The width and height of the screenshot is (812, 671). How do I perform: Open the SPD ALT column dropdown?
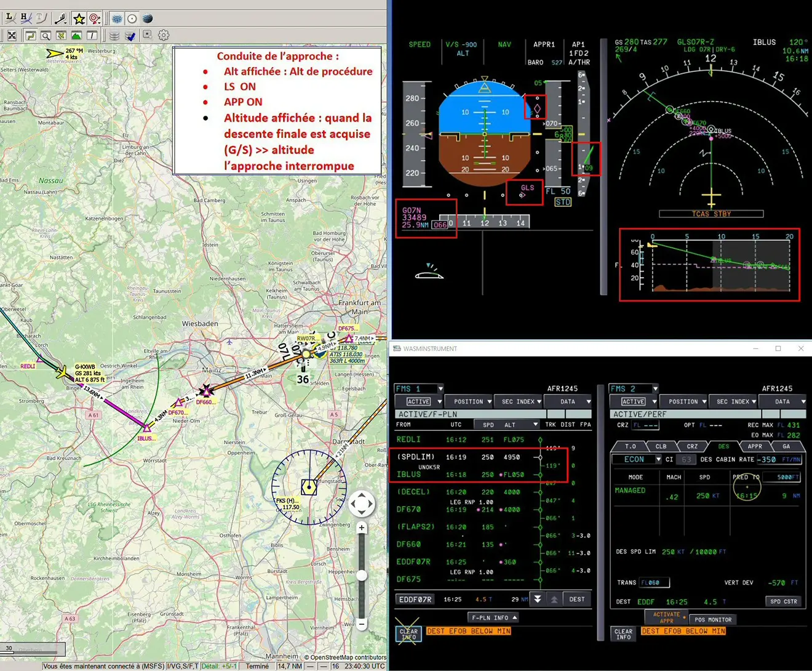click(506, 425)
